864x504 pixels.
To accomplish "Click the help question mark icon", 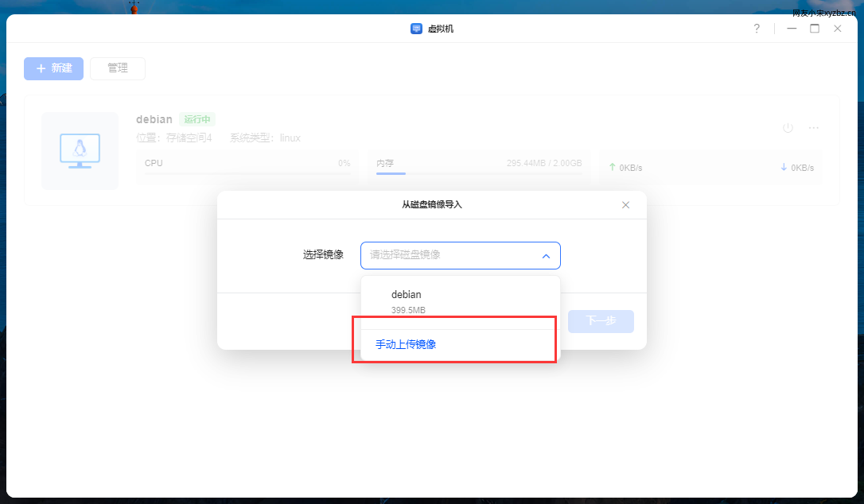I will (757, 29).
